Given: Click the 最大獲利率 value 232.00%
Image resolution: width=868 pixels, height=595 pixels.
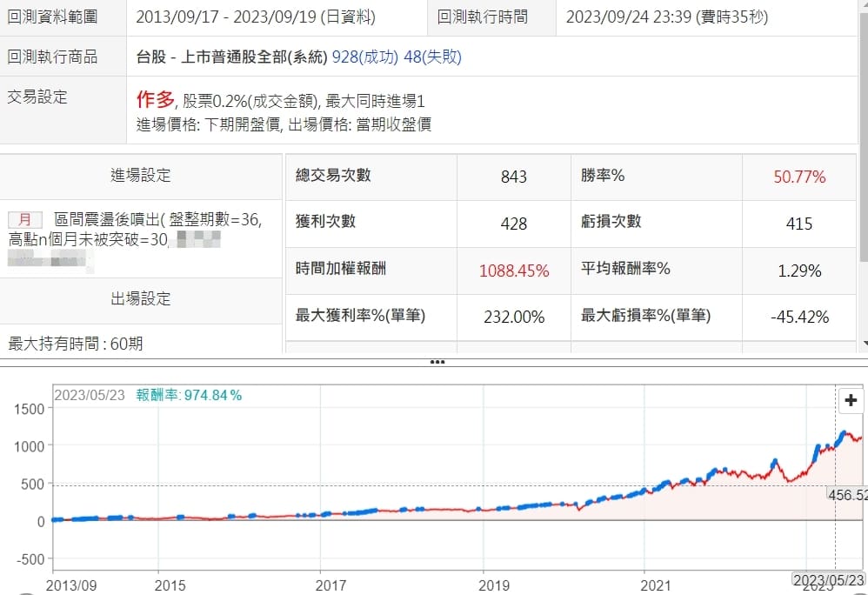Looking at the screenshot, I should coord(514,317).
